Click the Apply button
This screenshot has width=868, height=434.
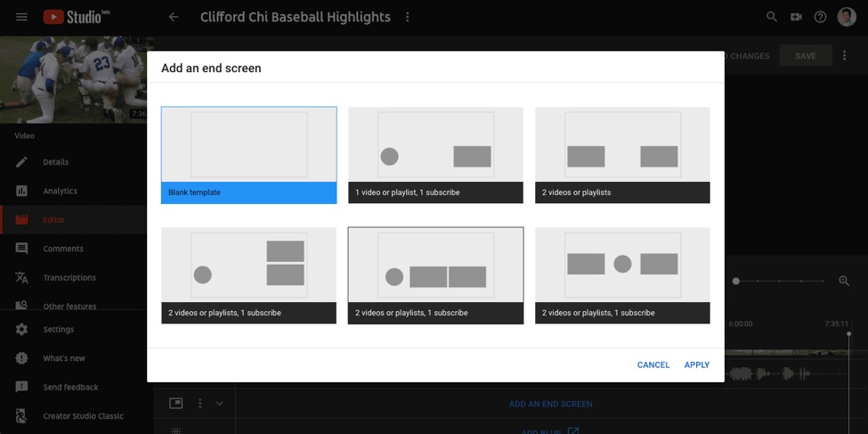(697, 364)
